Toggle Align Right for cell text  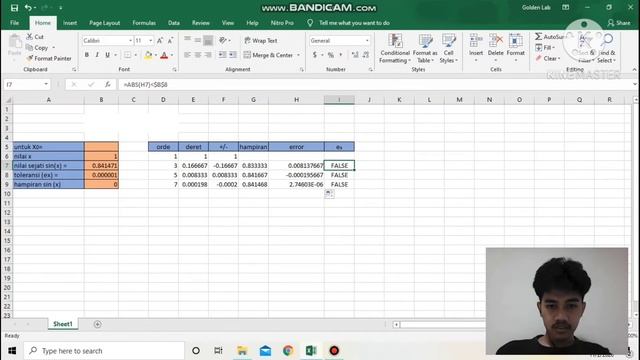click(x=208, y=55)
